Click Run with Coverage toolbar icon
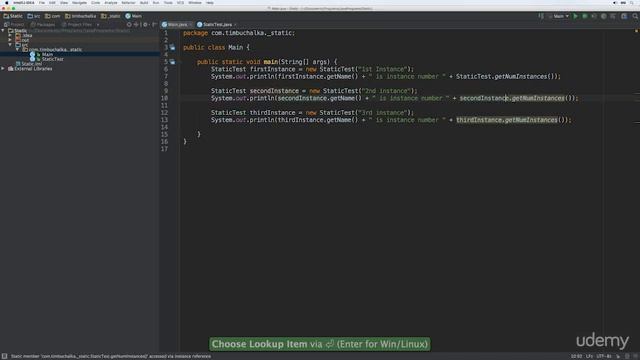 tap(594, 16)
